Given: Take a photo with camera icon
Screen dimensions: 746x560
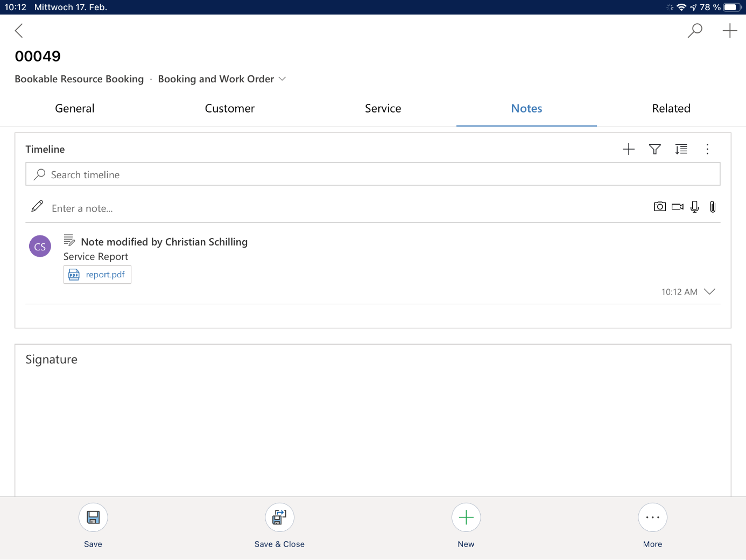Looking at the screenshot, I should point(659,207).
